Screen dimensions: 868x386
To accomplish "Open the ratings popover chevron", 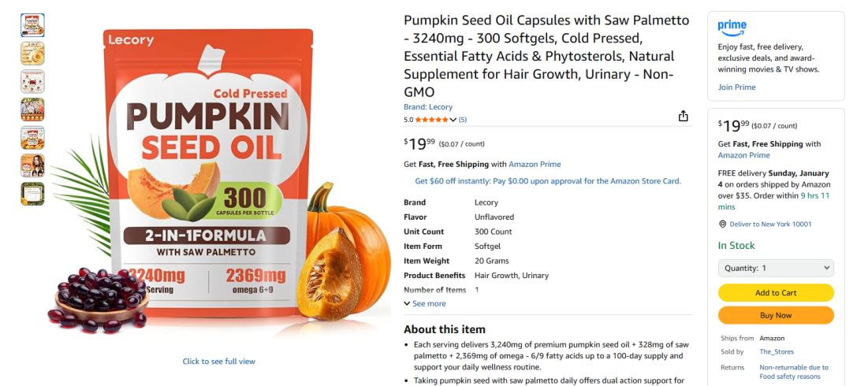I will [453, 120].
